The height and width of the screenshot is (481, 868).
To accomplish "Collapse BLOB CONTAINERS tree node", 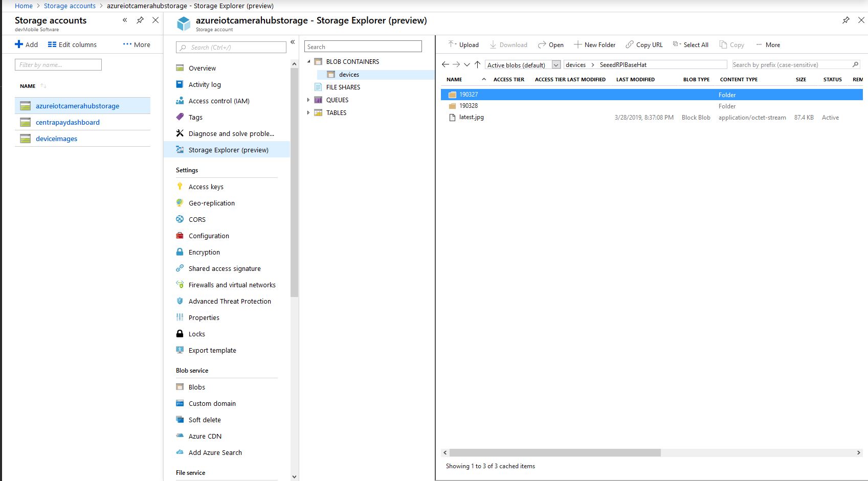I will (308, 61).
